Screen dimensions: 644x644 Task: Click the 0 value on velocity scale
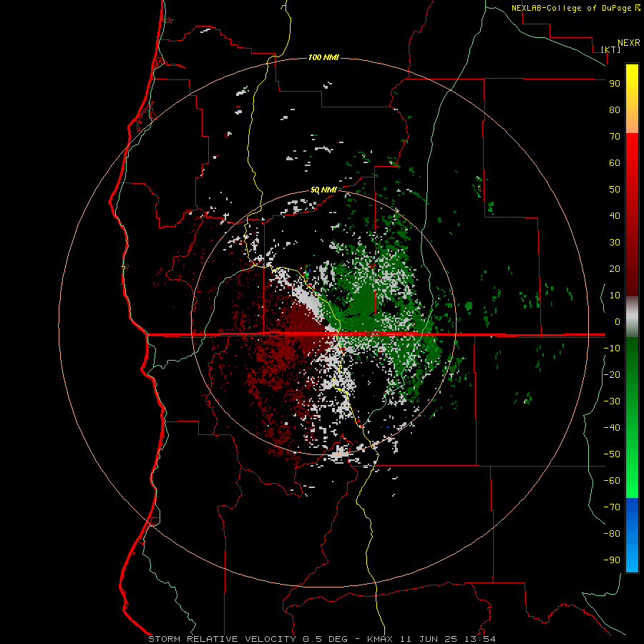pos(618,321)
